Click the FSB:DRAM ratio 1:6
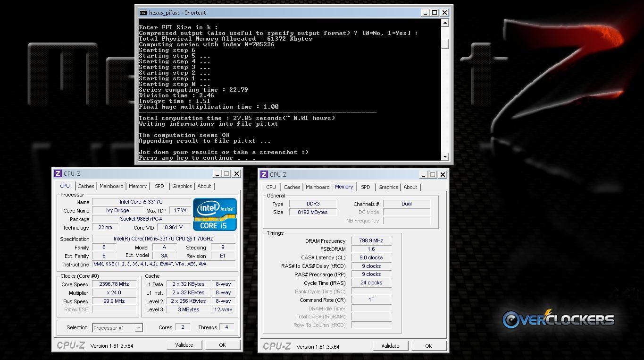Image resolution: width=644 pixels, height=360 pixels. [x=371, y=249]
